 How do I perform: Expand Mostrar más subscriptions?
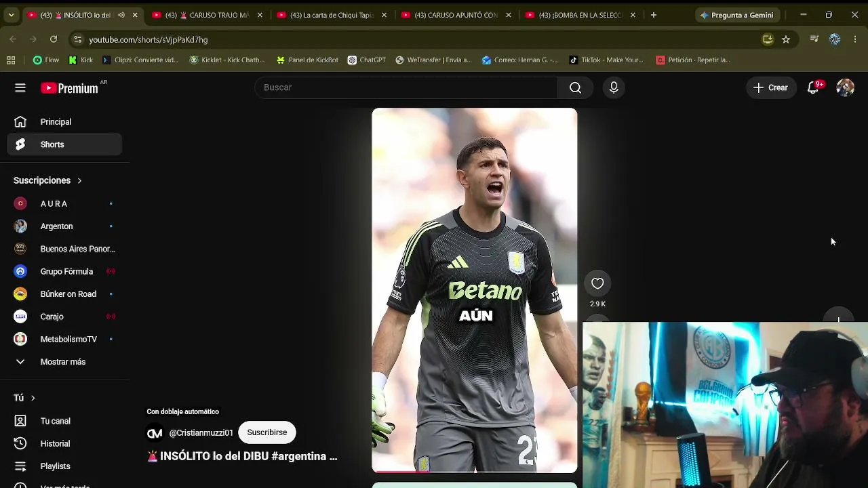click(x=64, y=362)
